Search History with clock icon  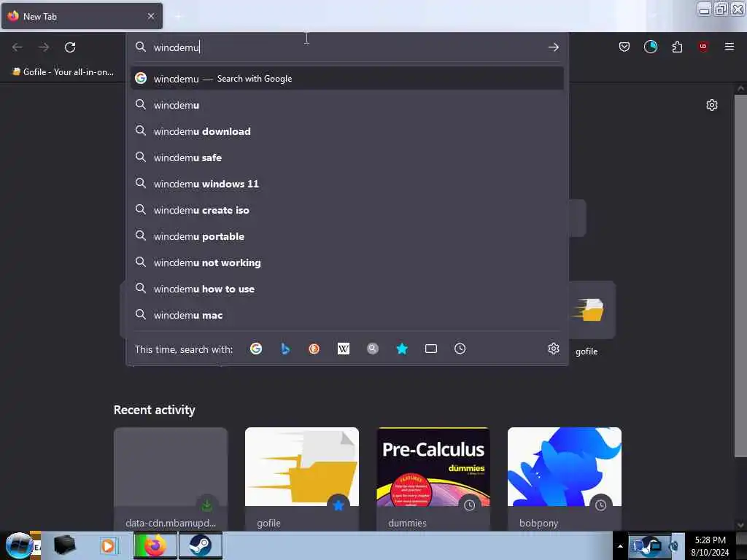point(460,349)
